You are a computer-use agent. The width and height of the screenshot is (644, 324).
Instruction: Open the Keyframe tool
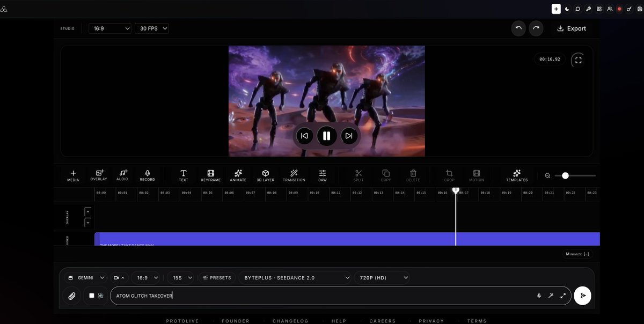(x=211, y=175)
